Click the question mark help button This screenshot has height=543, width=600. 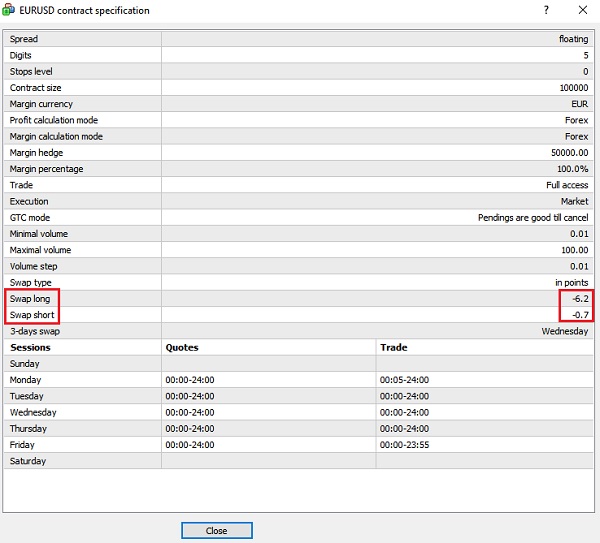[546, 10]
